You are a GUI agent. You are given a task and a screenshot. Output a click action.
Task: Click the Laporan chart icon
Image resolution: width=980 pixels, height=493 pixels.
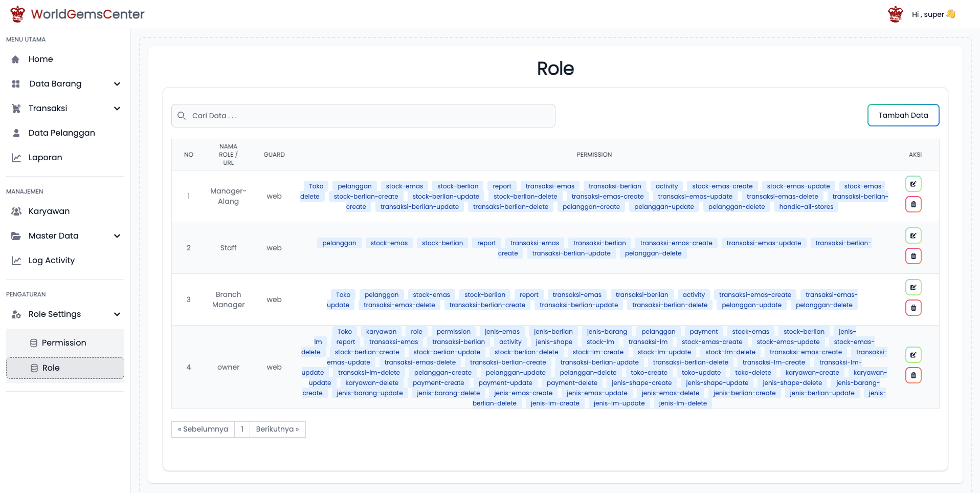tap(16, 158)
